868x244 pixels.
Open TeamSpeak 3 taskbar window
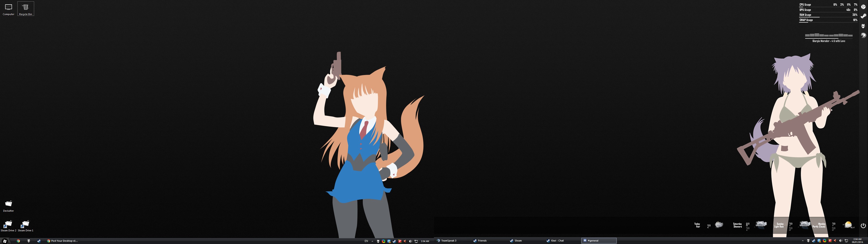coord(447,241)
